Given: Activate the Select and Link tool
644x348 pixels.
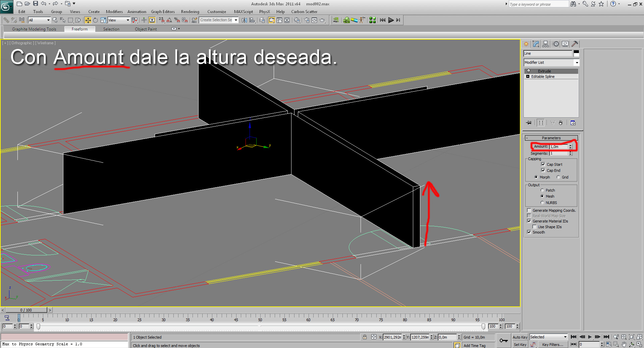Looking at the screenshot, I should tap(6, 20).
